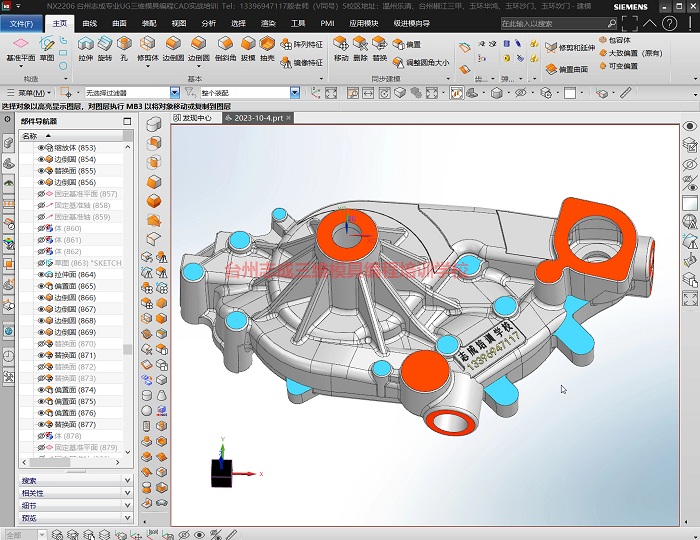Expand the 搜索 panel section

click(x=76, y=480)
